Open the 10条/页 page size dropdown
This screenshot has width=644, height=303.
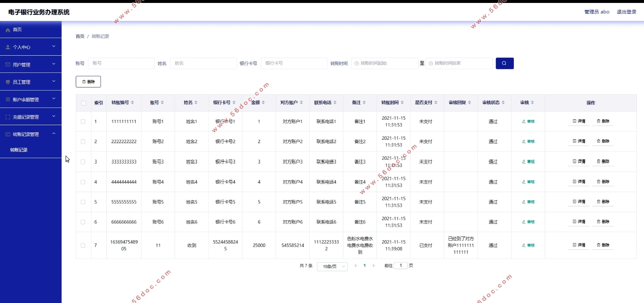(332, 266)
